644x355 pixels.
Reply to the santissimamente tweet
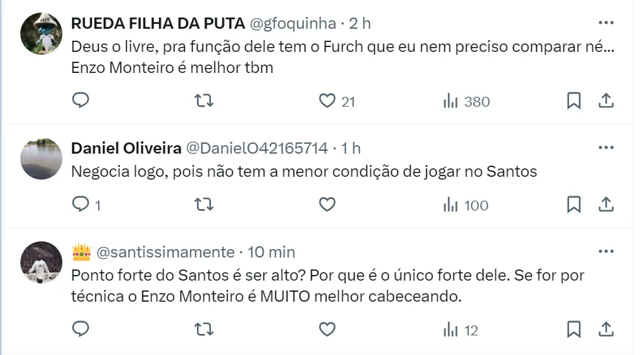click(81, 329)
